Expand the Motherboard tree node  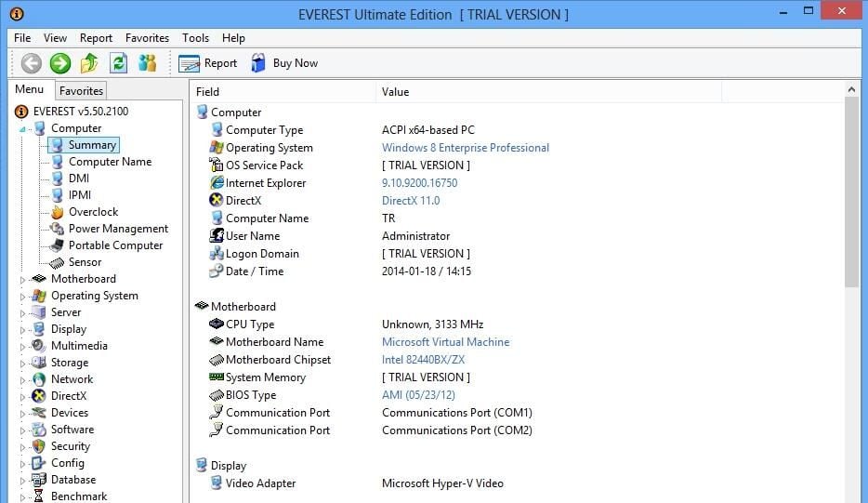point(22,280)
